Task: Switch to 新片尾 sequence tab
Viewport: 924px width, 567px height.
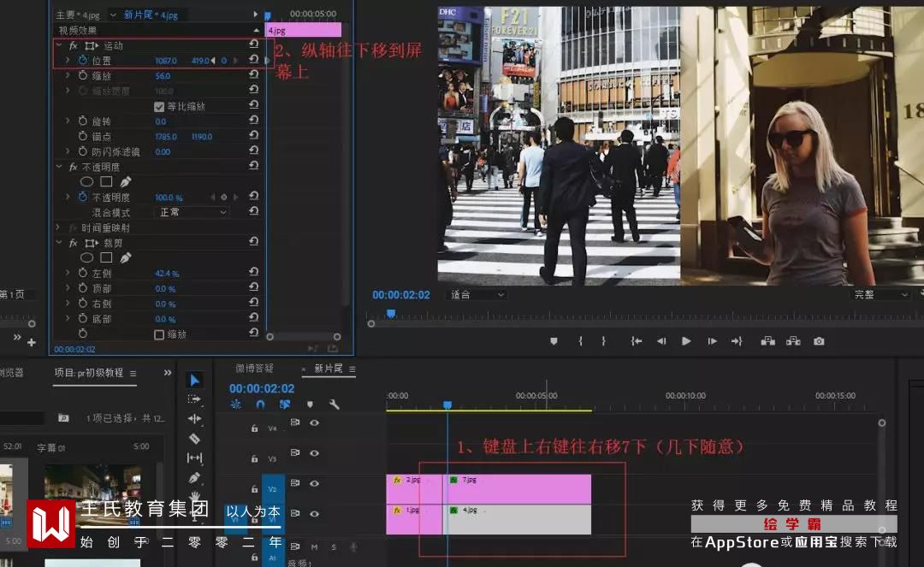Action: [x=329, y=369]
